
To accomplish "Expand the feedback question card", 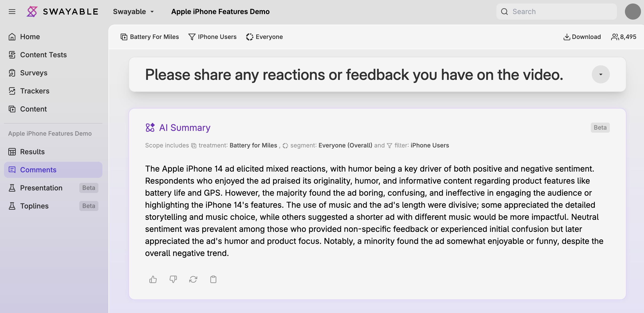I will click(x=601, y=74).
